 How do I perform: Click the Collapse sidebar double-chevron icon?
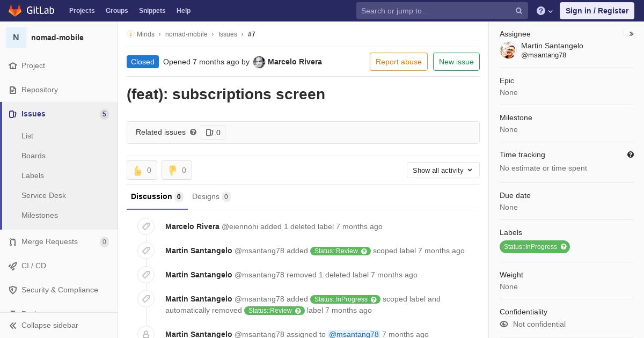click(x=13, y=325)
